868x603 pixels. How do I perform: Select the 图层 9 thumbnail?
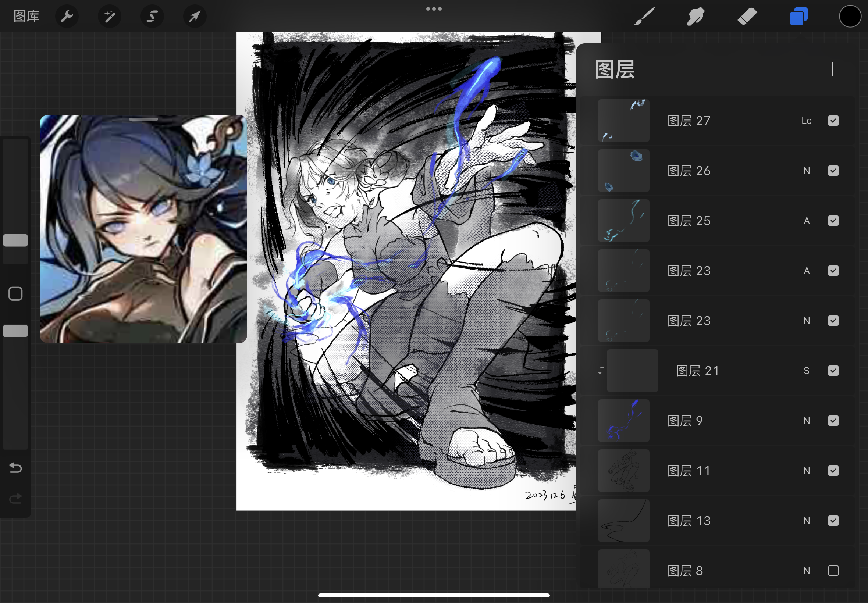pos(623,421)
